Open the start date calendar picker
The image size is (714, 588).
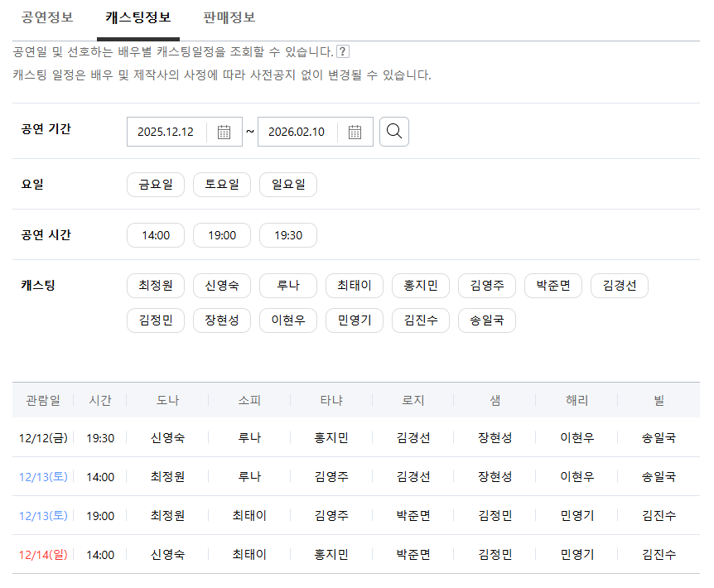click(x=224, y=131)
